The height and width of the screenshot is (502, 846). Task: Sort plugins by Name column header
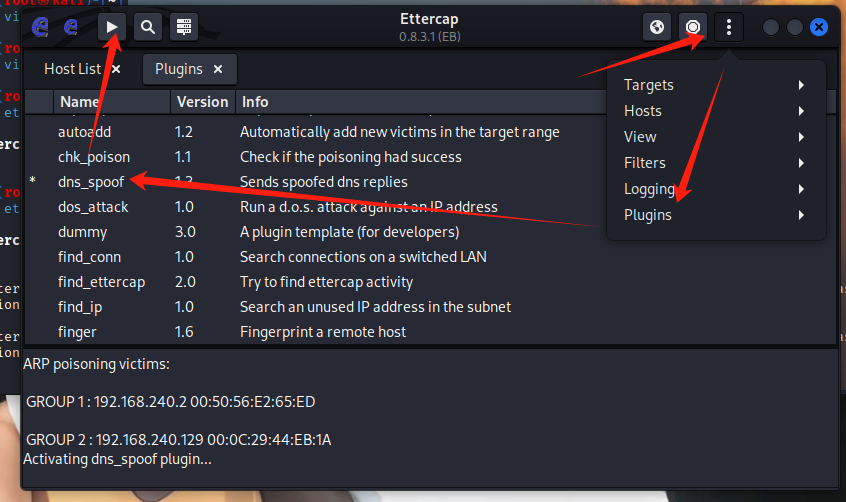[80, 101]
